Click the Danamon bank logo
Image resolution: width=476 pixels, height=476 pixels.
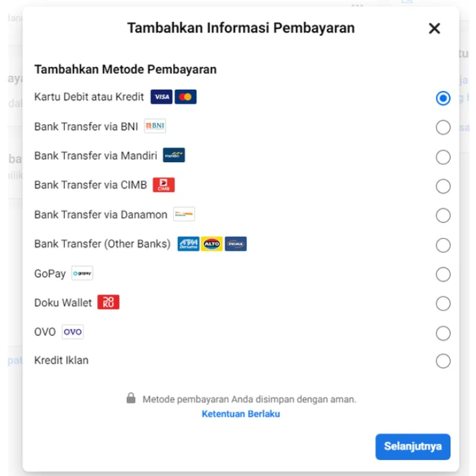click(x=184, y=215)
